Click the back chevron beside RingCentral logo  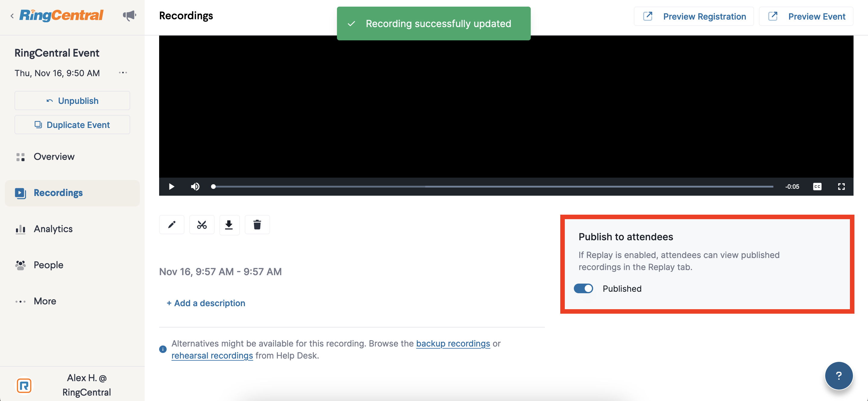tap(12, 16)
